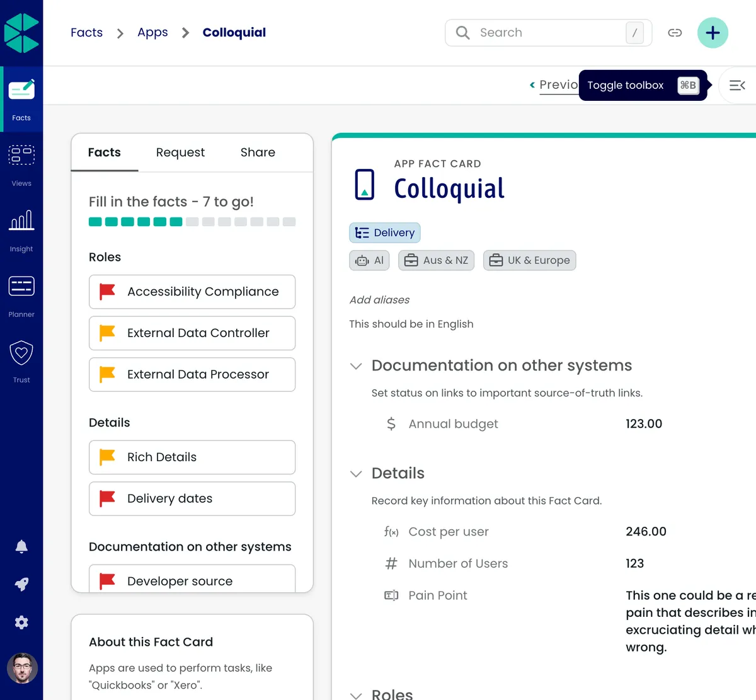Click the yellow flag on External Data Processor
This screenshot has height=700, width=756.
[x=108, y=374]
